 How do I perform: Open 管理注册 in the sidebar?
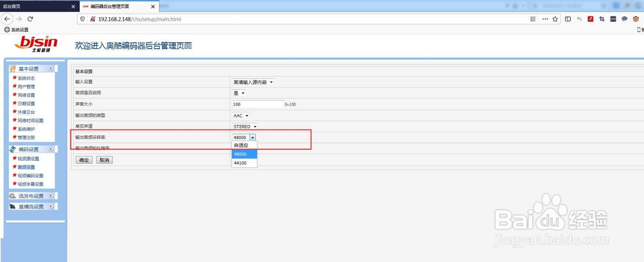[26, 137]
